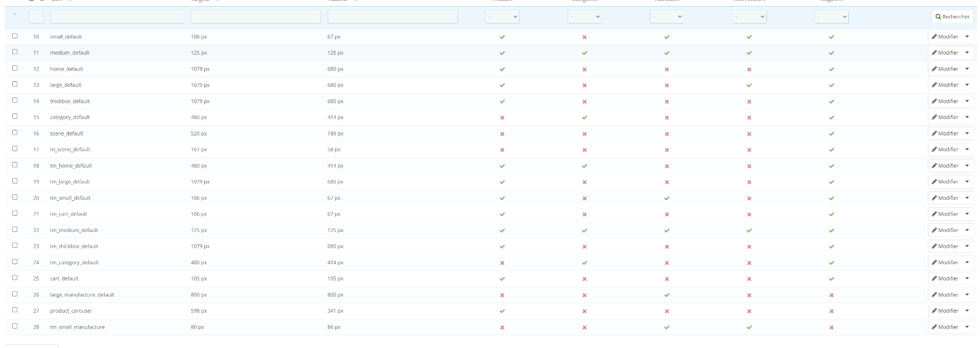Expand action arrow beside Modifier for tm_cart_default
Image resolution: width=980 pixels, height=348 pixels.
(967, 214)
